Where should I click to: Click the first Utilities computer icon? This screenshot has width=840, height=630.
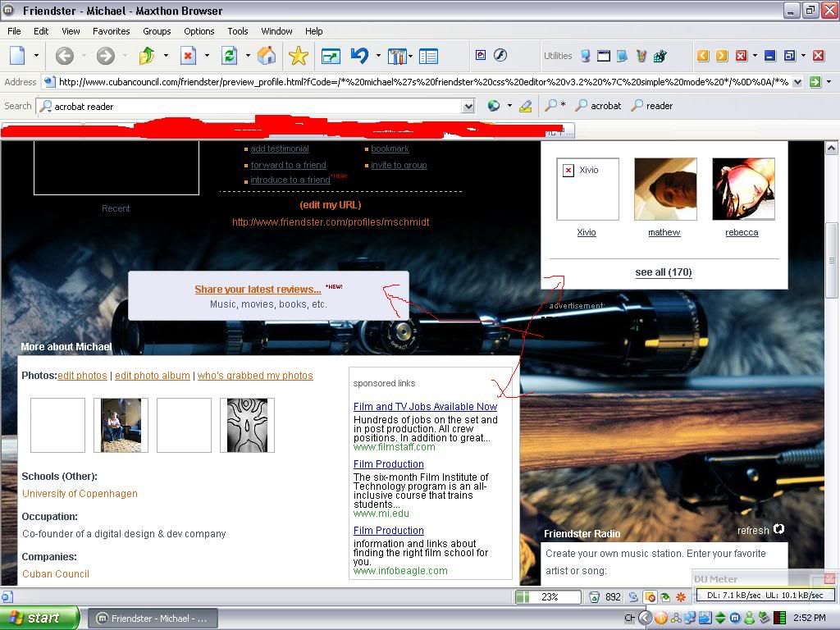586,56
